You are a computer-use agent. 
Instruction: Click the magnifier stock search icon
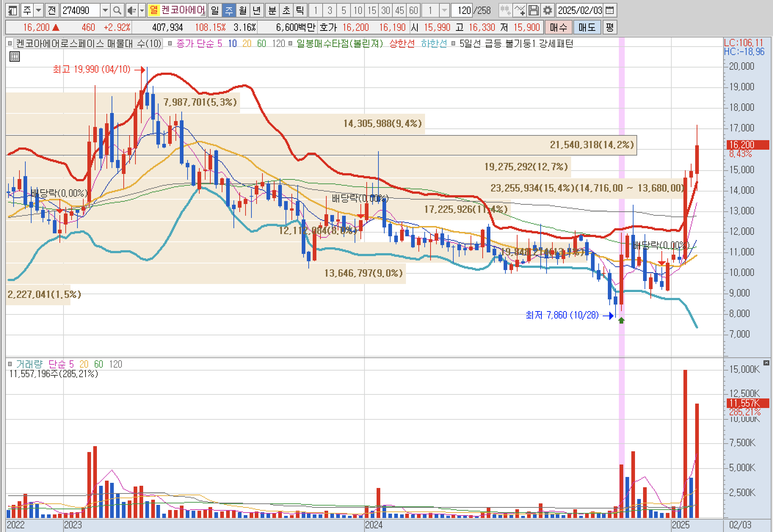pyautogui.click(x=117, y=10)
